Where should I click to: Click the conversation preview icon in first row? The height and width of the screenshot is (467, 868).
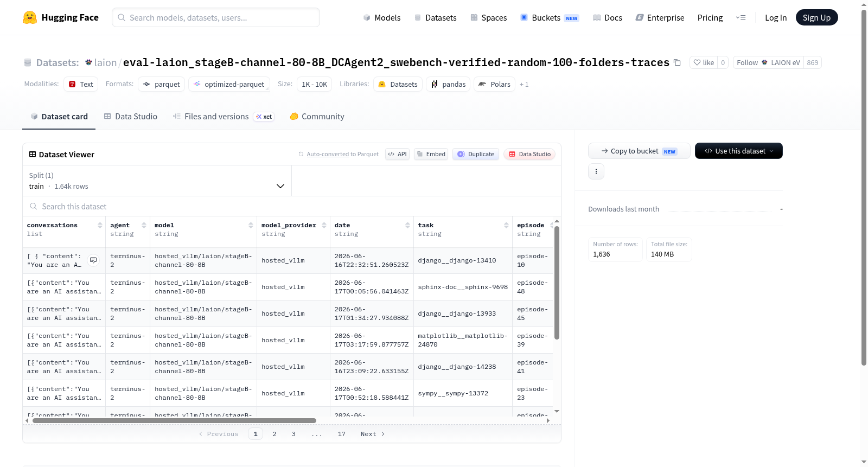[x=93, y=260]
